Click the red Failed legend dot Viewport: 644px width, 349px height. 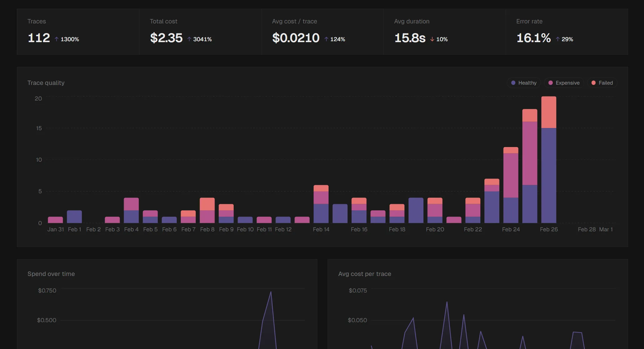tap(593, 83)
